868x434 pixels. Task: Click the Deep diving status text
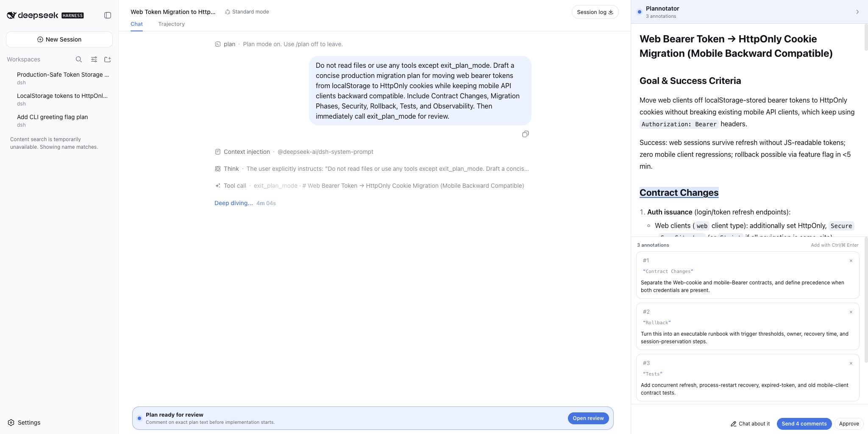pyautogui.click(x=234, y=203)
